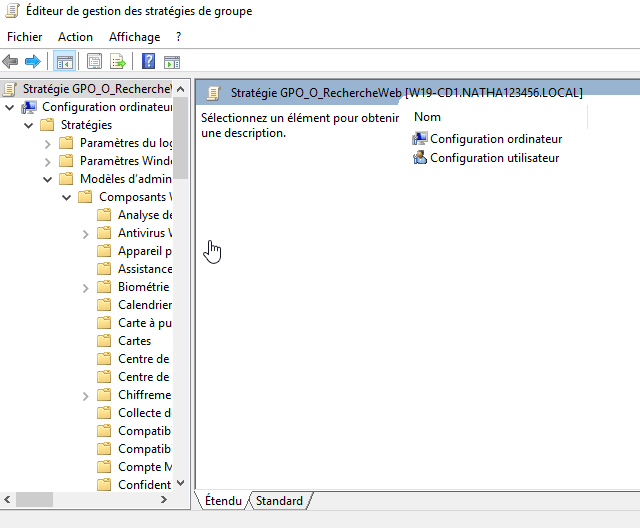640x528 pixels.
Task: Click the Properties toolbar icon
Action: 94,62
